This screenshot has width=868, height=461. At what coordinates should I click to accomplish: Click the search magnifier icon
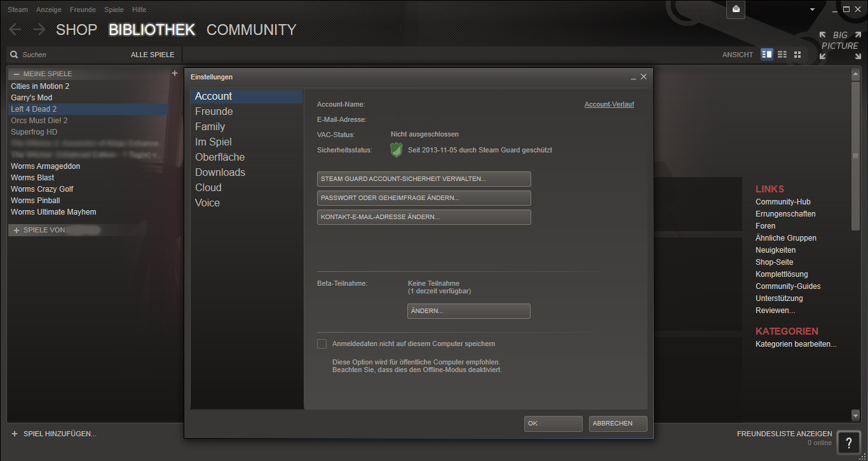14,55
